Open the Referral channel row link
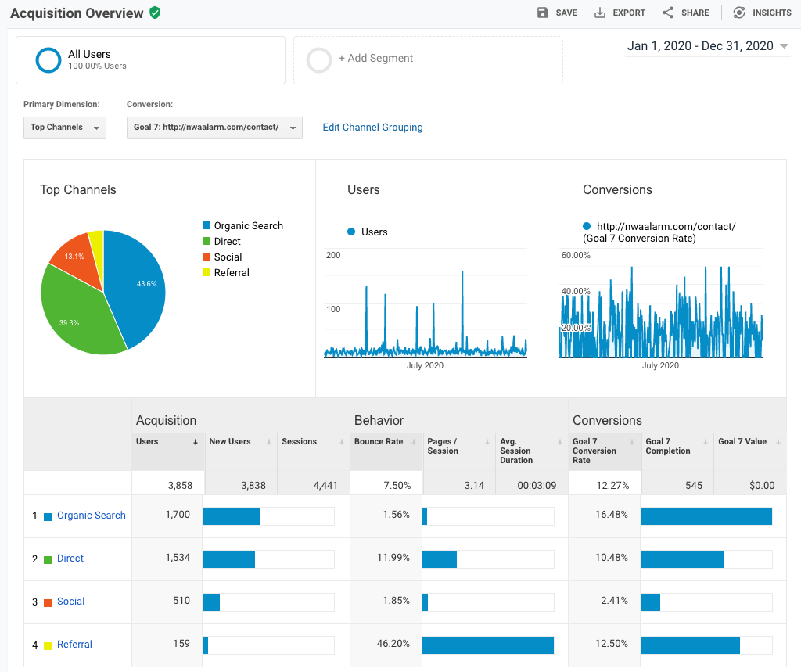Screen dimensions: 801x672 click(74, 645)
